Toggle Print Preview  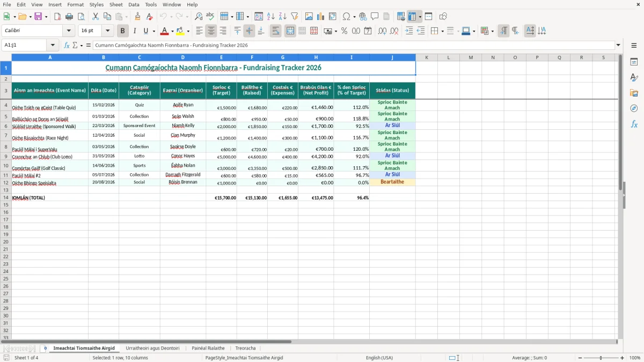[x=81, y=17]
